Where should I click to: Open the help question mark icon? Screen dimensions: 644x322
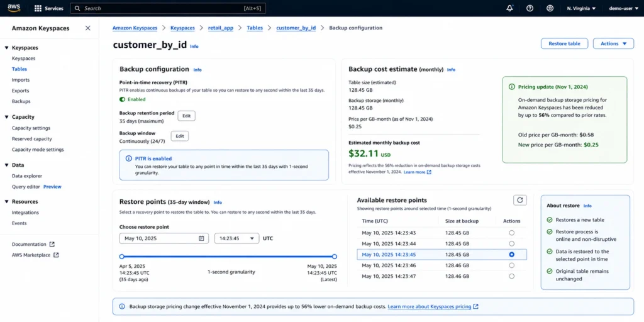(530, 8)
